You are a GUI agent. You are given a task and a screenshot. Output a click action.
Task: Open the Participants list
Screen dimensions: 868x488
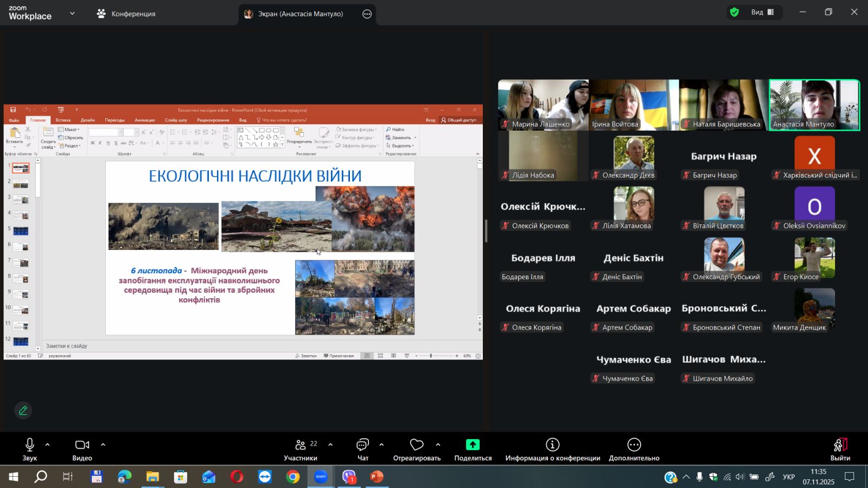point(301,450)
